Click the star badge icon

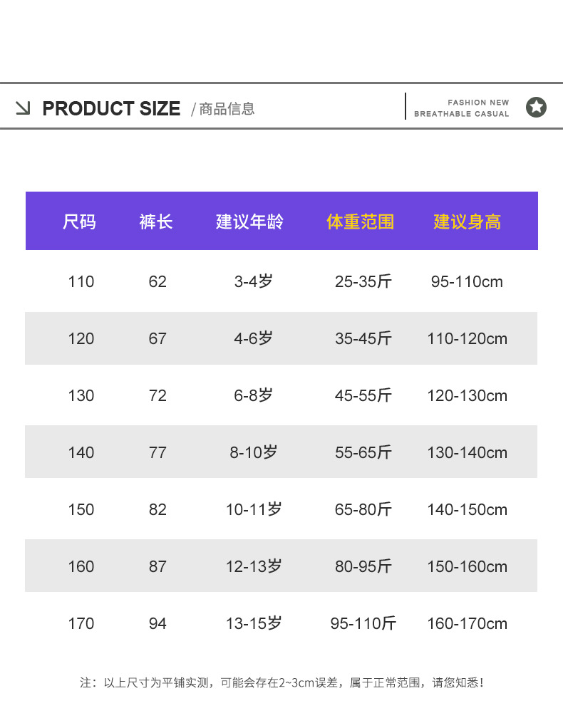536,108
